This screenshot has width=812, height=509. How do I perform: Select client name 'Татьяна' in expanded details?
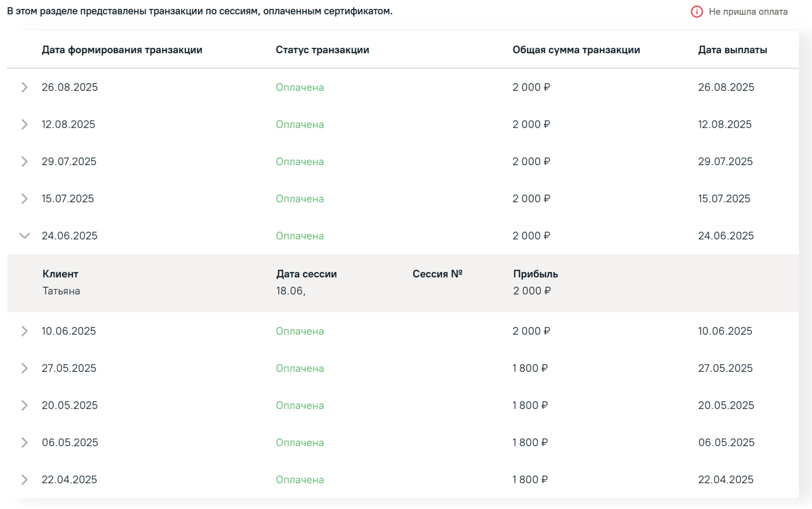tap(61, 291)
